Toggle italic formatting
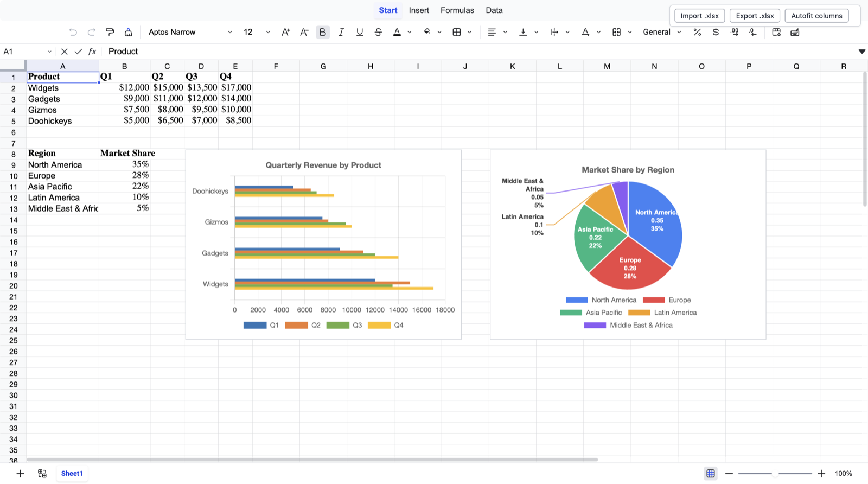 [x=341, y=32]
